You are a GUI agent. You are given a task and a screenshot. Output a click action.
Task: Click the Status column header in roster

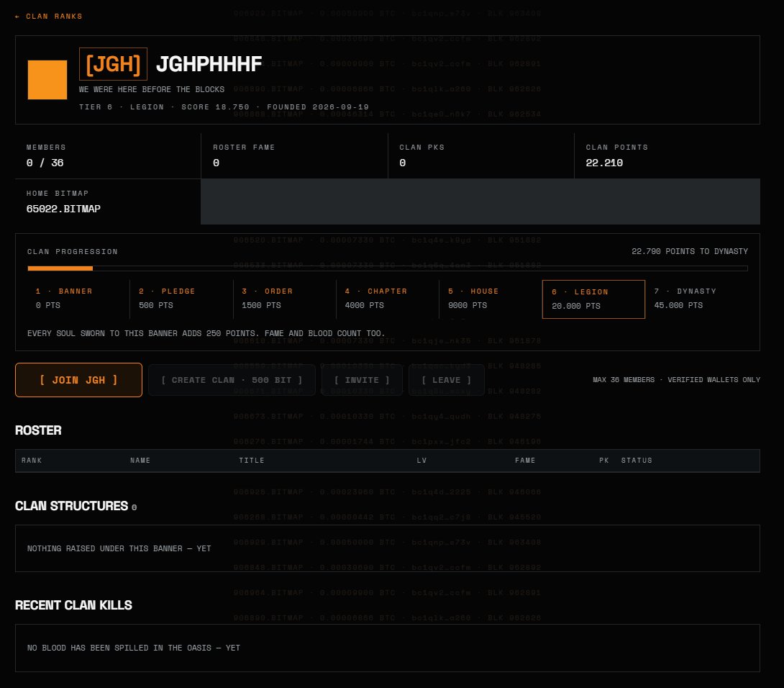(x=637, y=461)
